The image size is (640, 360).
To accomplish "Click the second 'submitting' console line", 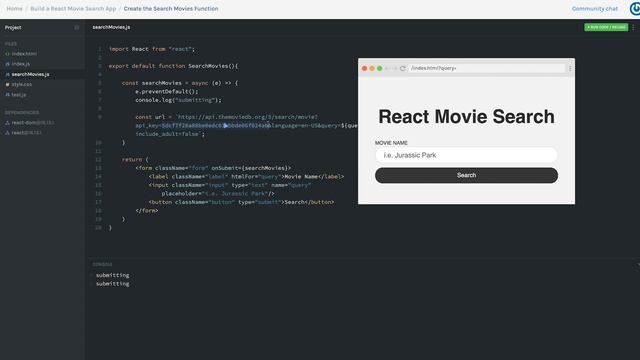I will pos(113,284).
